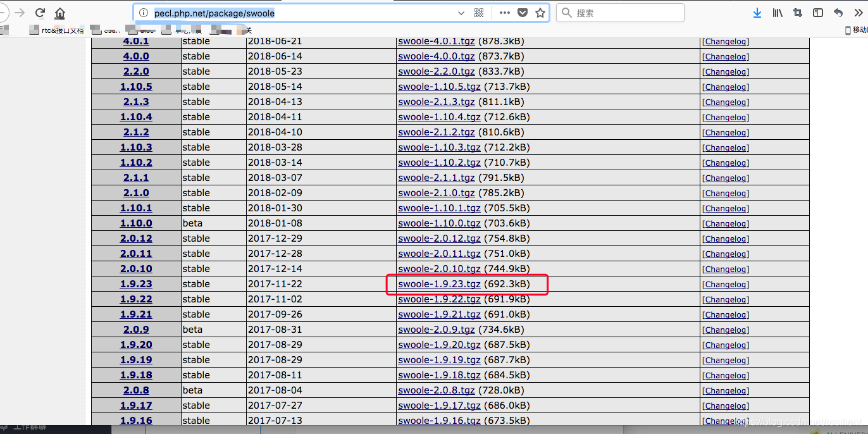Screen dimensions: 868x434
Task: Go to the browser home page
Action: 59,13
